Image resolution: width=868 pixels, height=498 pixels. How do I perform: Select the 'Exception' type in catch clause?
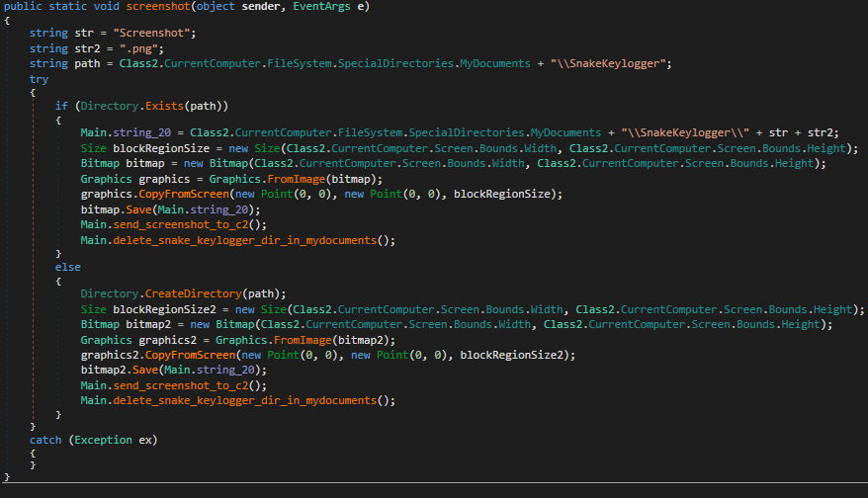pos(103,440)
